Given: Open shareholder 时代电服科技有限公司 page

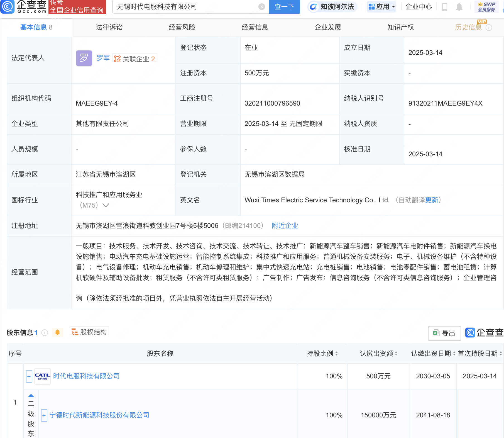Looking at the screenshot, I should click(86, 376).
